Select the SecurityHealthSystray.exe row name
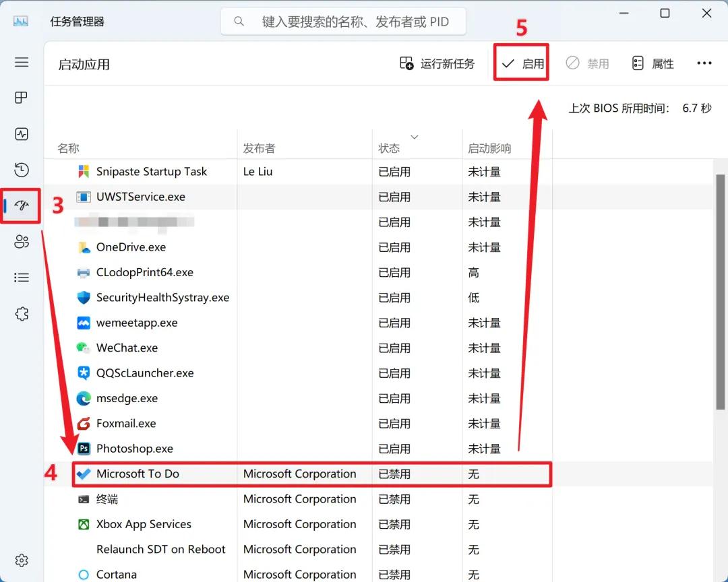This screenshot has height=582, width=728. (x=162, y=298)
